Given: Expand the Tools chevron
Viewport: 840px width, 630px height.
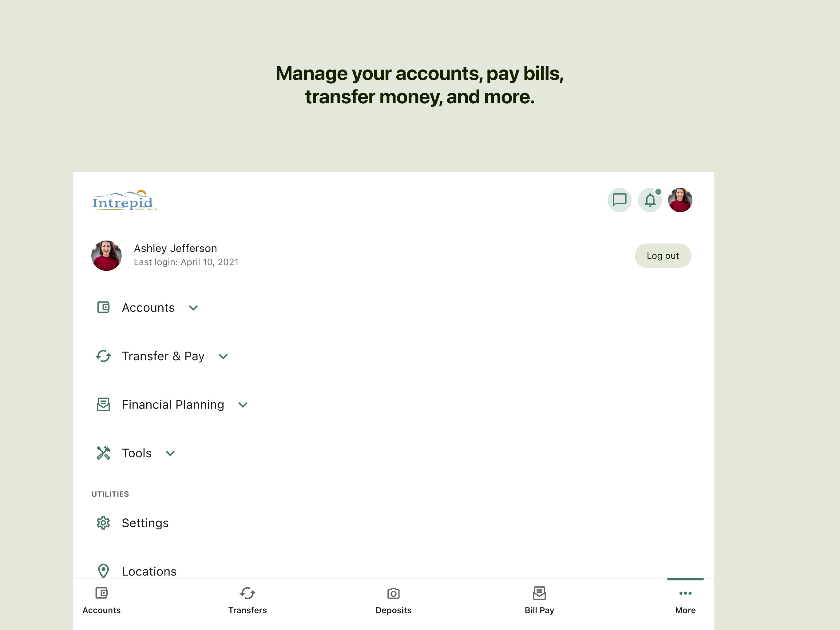Looking at the screenshot, I should tap(171, 453).
